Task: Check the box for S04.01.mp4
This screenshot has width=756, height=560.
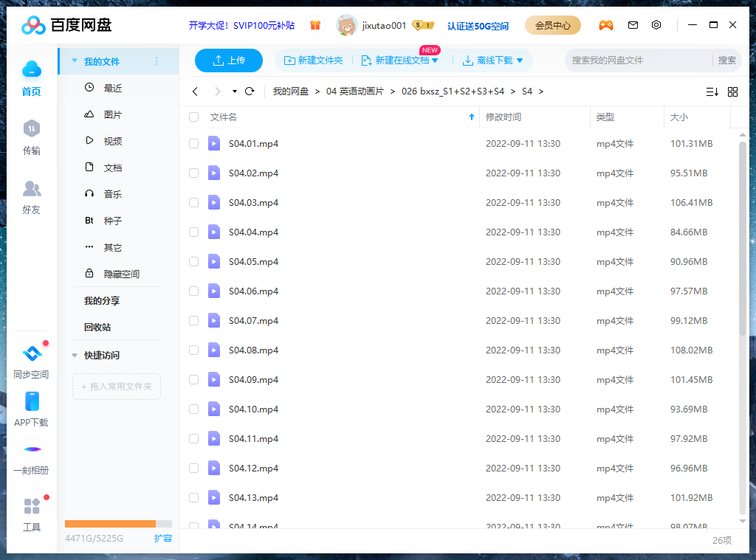Action: [x=194, y=144]
